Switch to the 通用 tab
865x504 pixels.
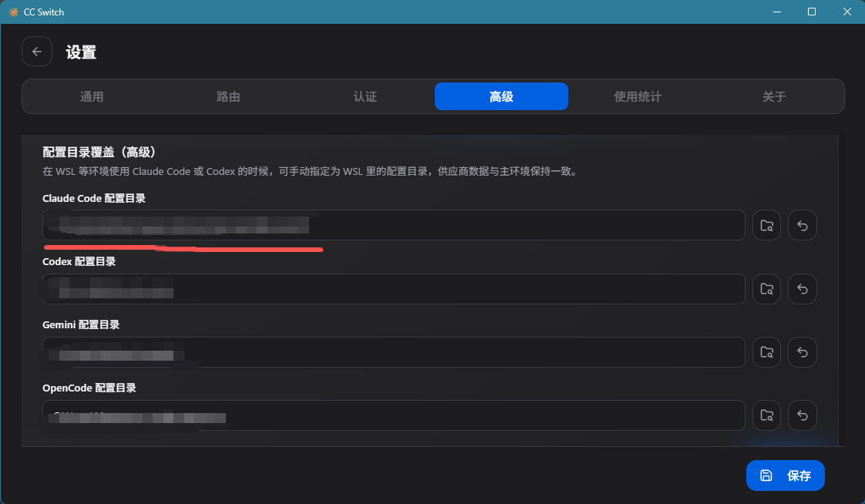click(x=92, y=96)
